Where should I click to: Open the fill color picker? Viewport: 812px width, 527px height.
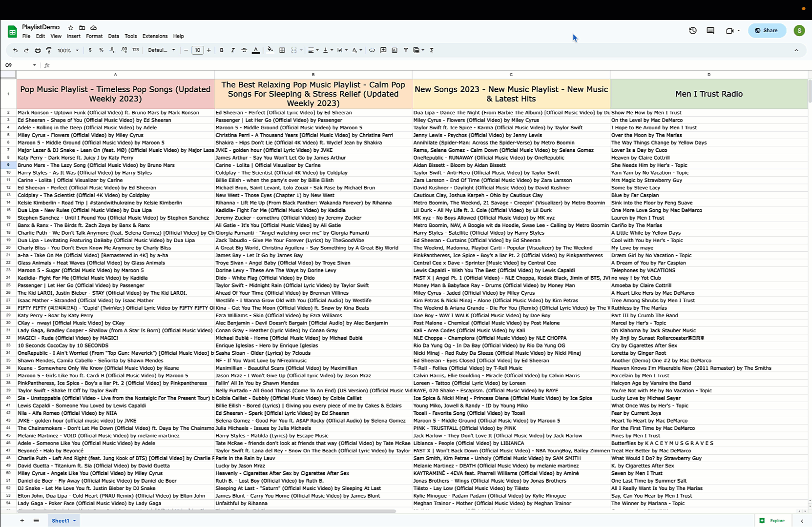click(x=270, y=50)
